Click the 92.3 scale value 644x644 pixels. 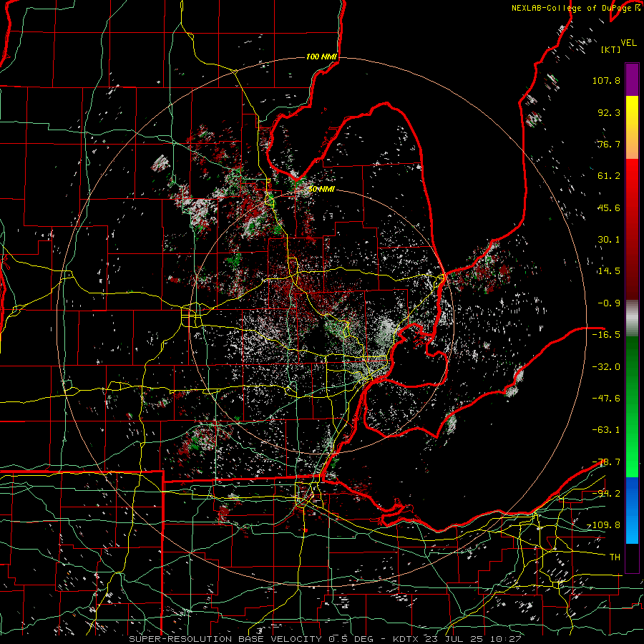pos(609,112)
